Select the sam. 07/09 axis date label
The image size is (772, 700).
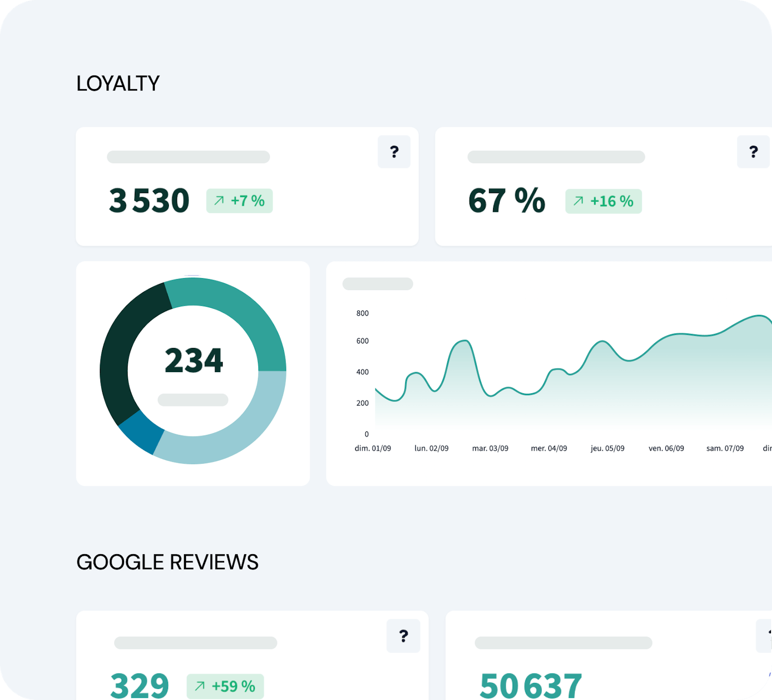coord(725,448)
